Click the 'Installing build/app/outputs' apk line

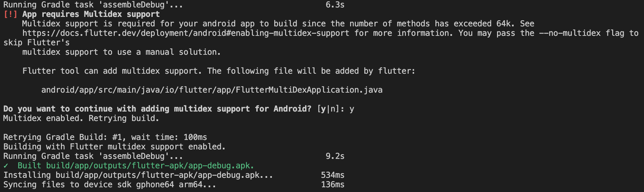tap(138, 175)
